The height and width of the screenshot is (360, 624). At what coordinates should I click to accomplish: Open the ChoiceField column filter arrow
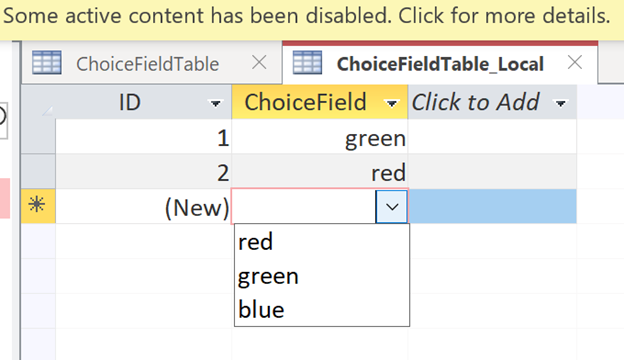click(392, 104)
